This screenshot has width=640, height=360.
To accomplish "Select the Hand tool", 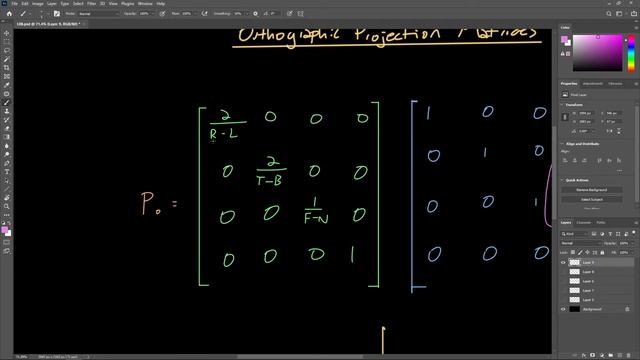I will pos(7,198).
